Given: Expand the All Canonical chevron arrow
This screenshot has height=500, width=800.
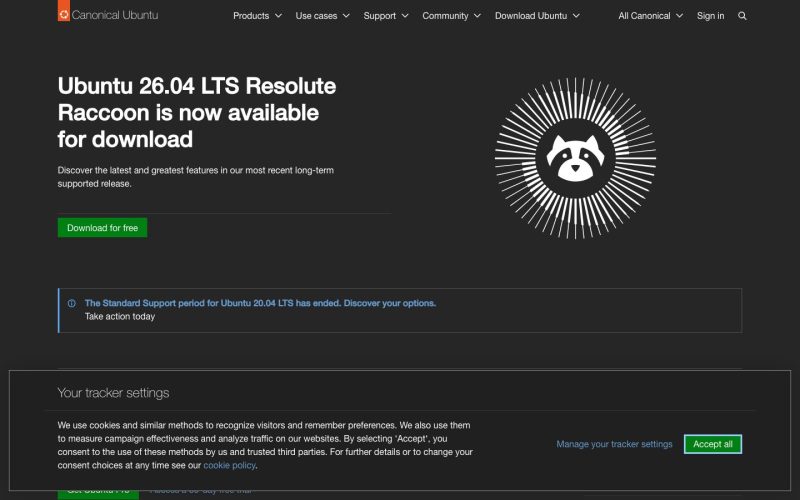Looking at the screenshot, I should tap(679, 16).
